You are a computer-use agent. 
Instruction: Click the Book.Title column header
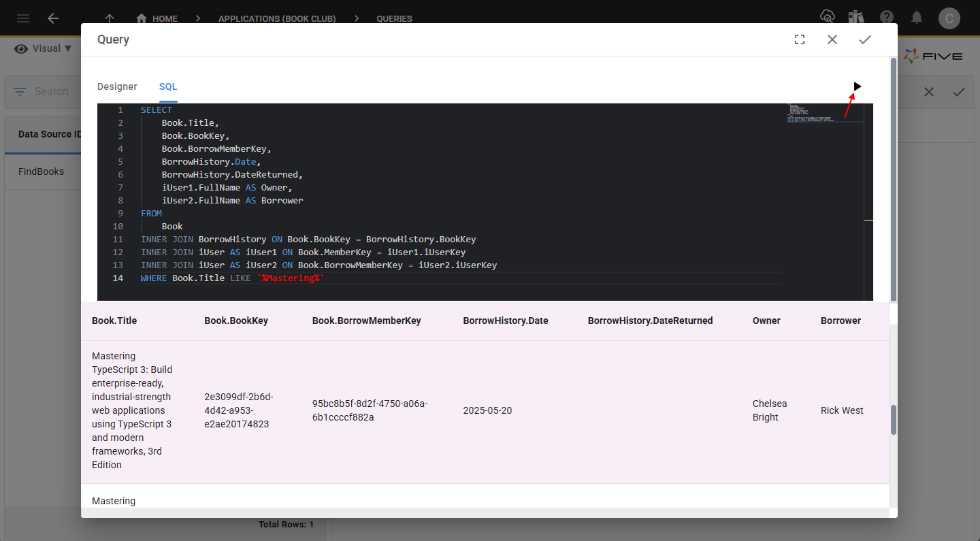[114, 321]
